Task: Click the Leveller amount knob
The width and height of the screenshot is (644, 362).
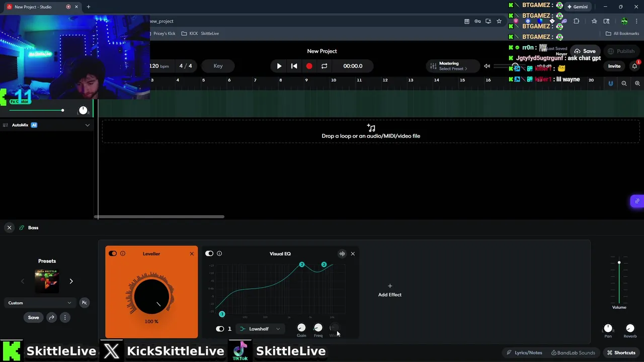Action: (151, 296)
